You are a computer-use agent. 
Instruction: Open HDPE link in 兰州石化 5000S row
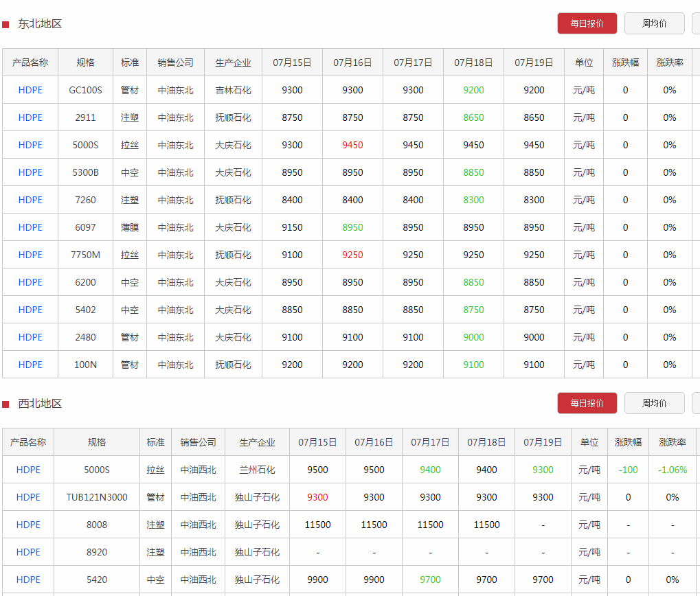click(x=28, y=470)
